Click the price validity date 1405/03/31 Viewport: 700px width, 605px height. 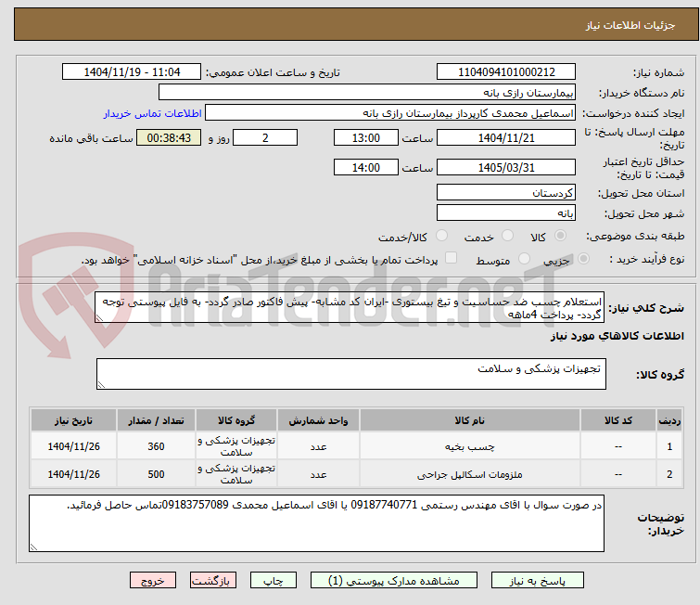click(506, 168)
